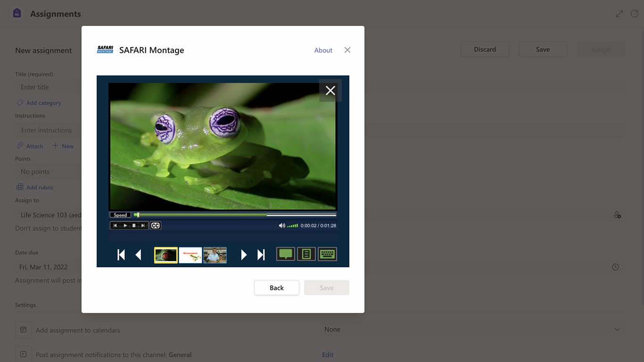Click the notification channel icon

coord(23,354)
